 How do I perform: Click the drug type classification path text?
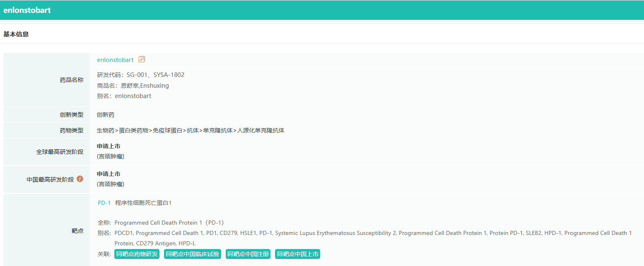point(191,130)
